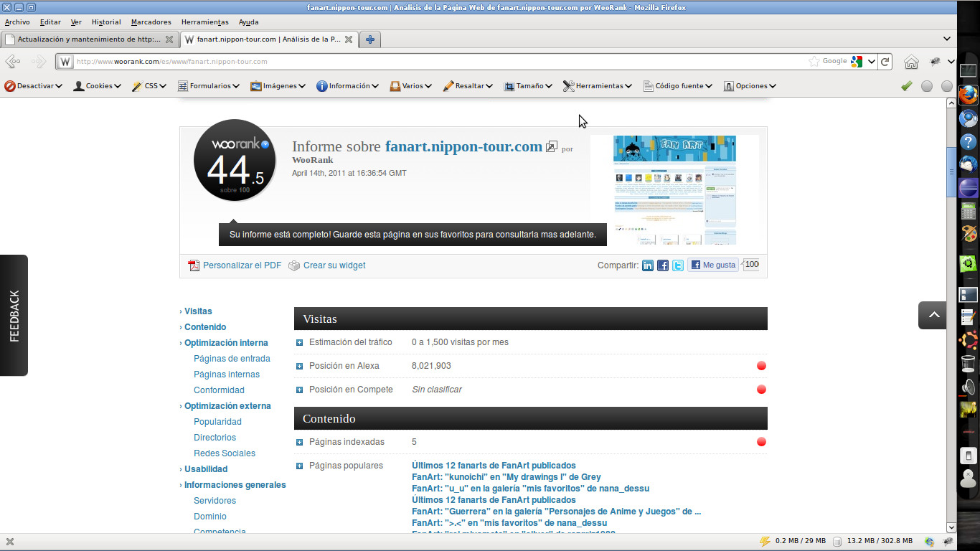Click the Facebook Me gusta button

tap(713, 265)
